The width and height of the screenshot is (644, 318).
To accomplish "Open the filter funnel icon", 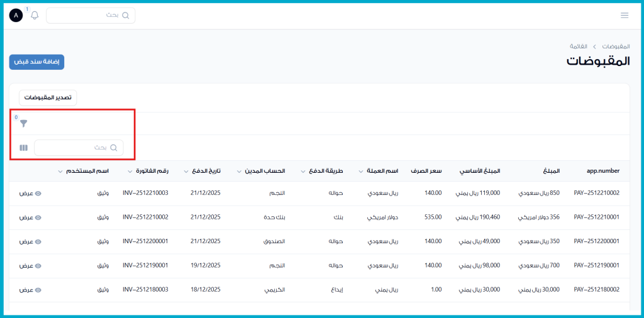I will tap(24, 124).
